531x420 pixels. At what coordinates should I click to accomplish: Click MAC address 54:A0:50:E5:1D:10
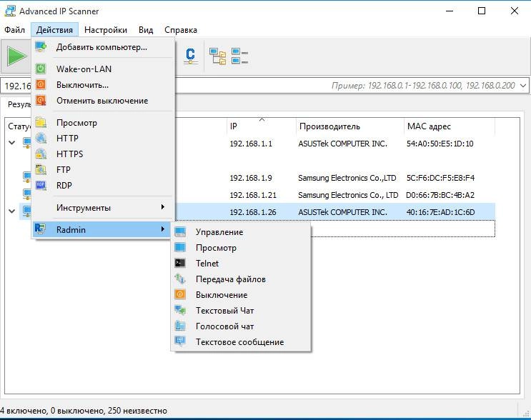tap(440, 144)
